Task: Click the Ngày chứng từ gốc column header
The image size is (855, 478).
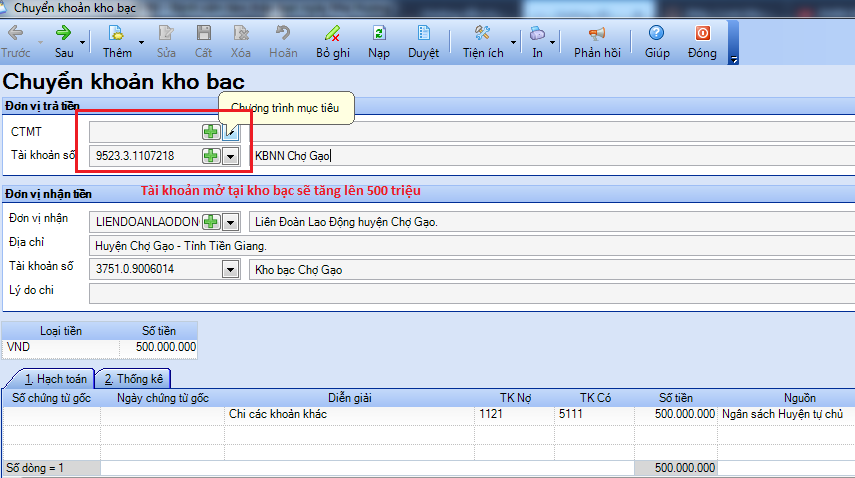Action: point(162,398)
